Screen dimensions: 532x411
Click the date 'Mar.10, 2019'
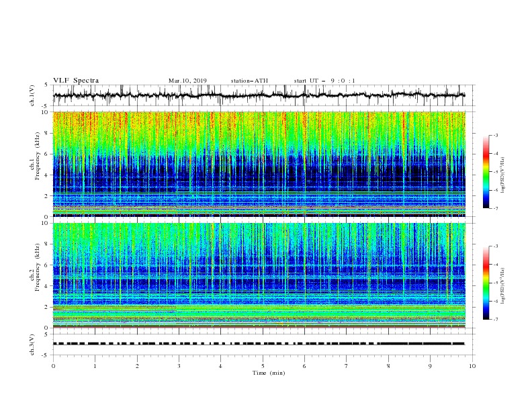(x=187, y=81)
